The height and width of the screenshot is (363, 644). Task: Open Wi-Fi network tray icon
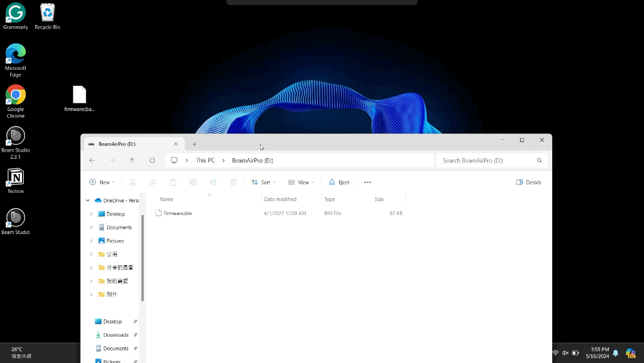pyautogui.click(x=555, y=353)
